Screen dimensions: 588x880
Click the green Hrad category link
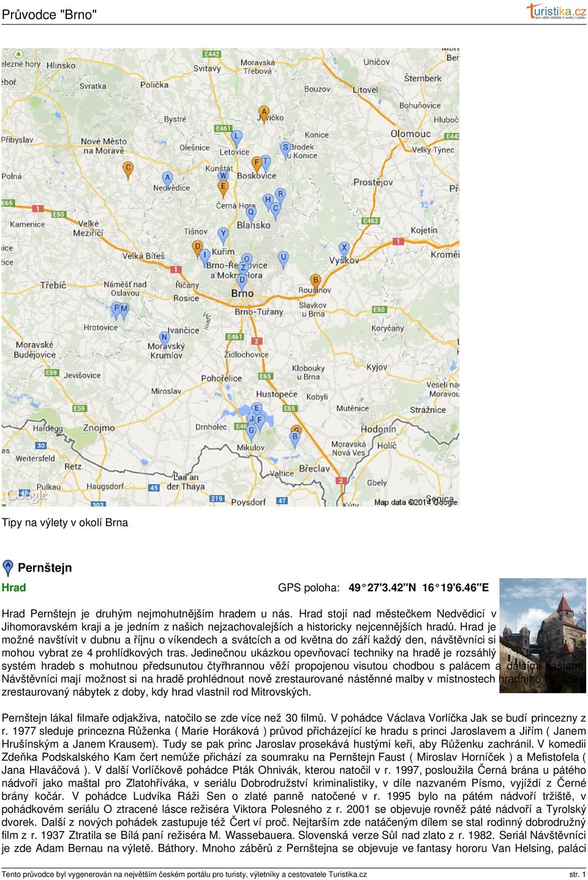pos(13,588)
